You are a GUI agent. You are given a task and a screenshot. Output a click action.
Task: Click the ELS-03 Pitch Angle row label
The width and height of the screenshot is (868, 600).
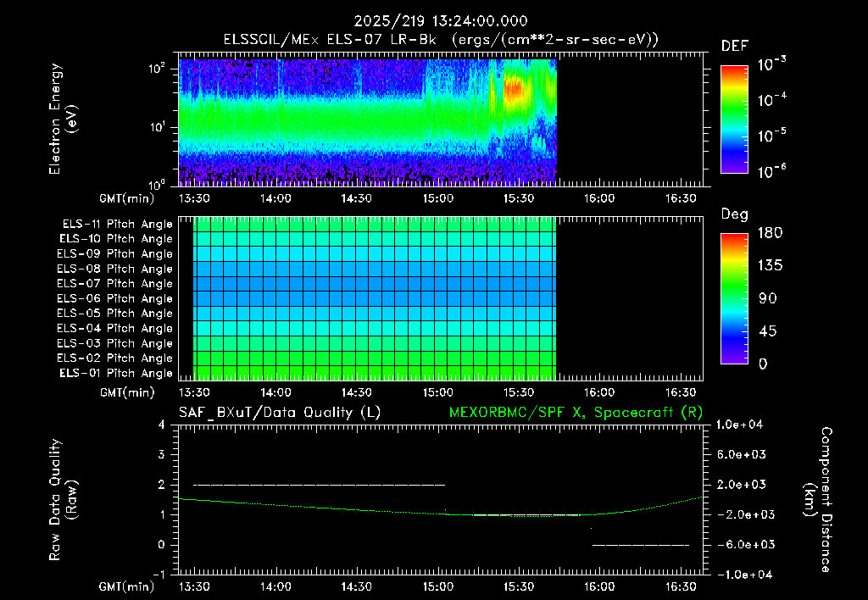pos(114,344)
